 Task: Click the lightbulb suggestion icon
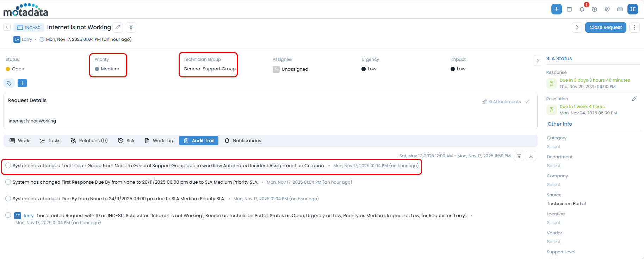(x=131, y=27)
